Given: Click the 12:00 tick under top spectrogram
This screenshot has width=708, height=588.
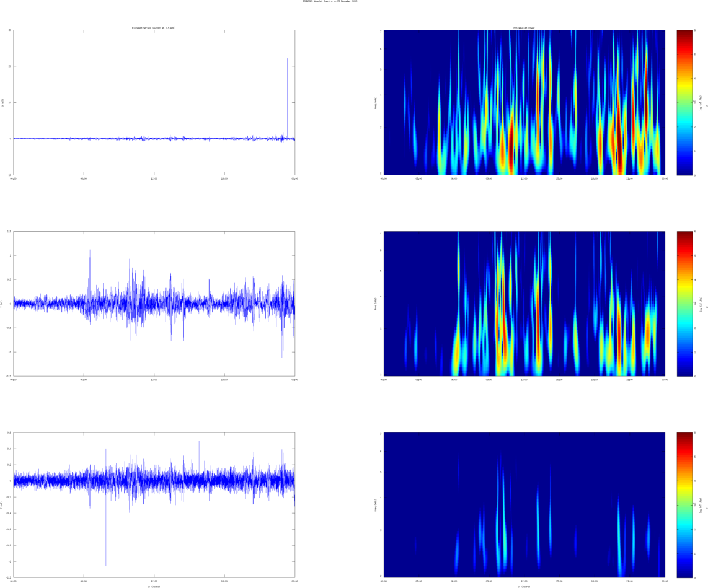Looking at the screenshot, I should click(x=524, y=178).
